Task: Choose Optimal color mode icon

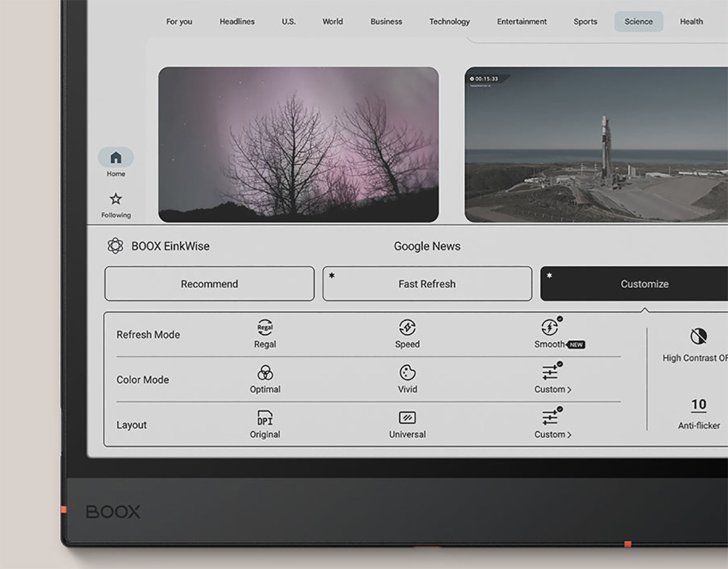Action: tap(265, 372)
